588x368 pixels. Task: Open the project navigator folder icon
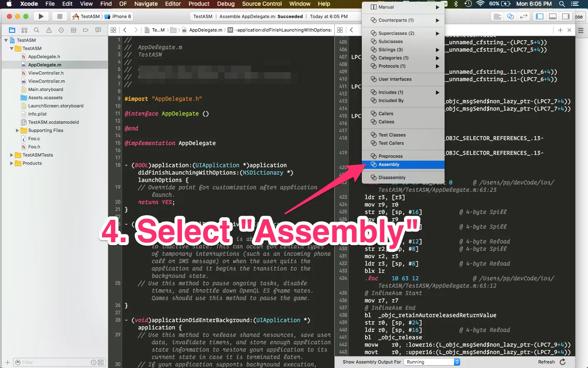tap(12, 30)
